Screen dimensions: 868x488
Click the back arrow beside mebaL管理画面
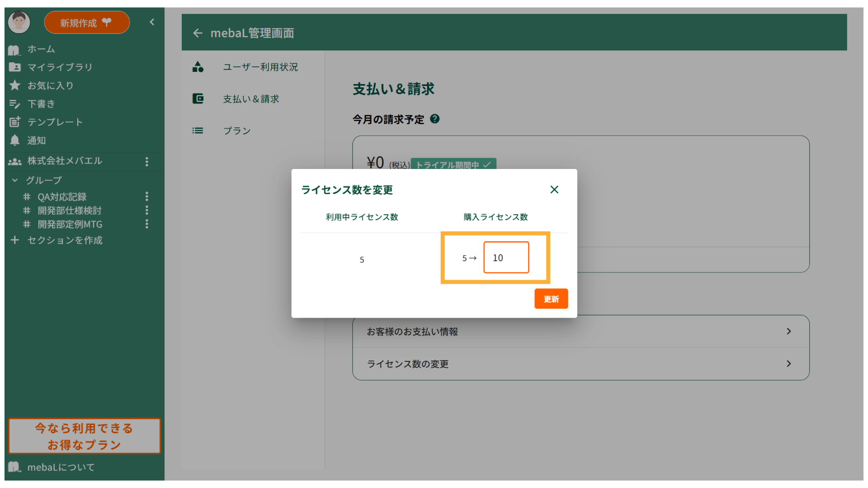(198, 33)
